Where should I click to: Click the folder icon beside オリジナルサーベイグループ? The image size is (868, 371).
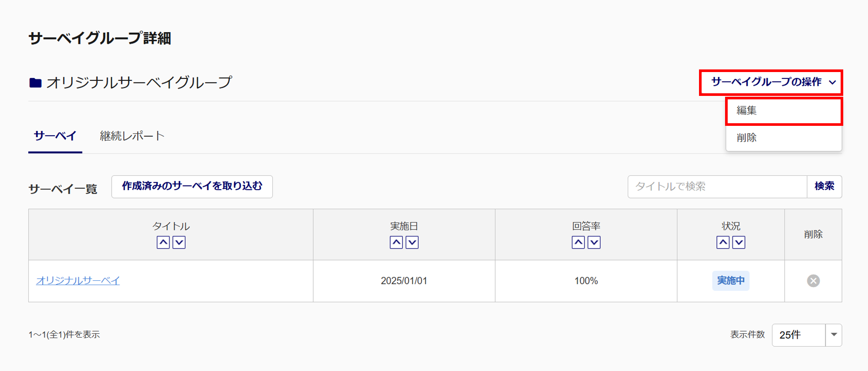(x=35, y=82)
